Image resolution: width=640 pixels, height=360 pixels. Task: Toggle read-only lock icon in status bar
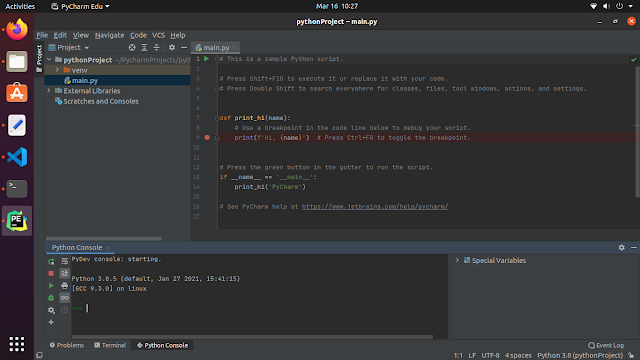click(631, 356)
